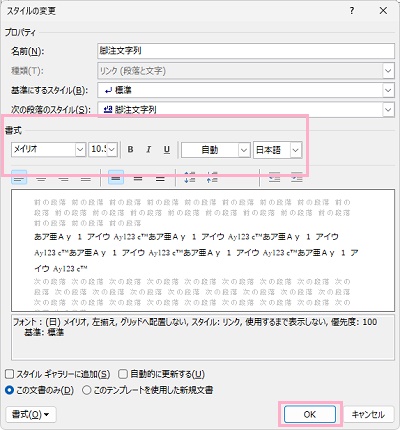400x430 pixels.
Task: Toggle Underline formatting button
Action: 167,150
